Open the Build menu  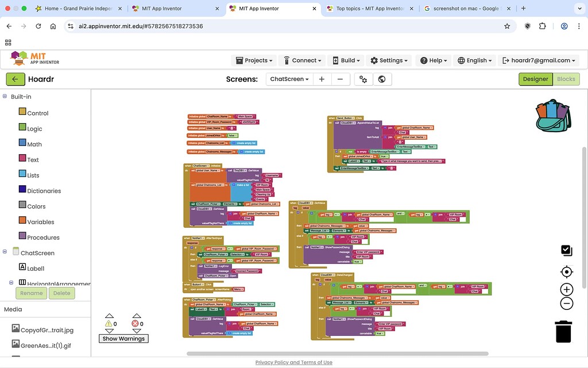point(346,60)
